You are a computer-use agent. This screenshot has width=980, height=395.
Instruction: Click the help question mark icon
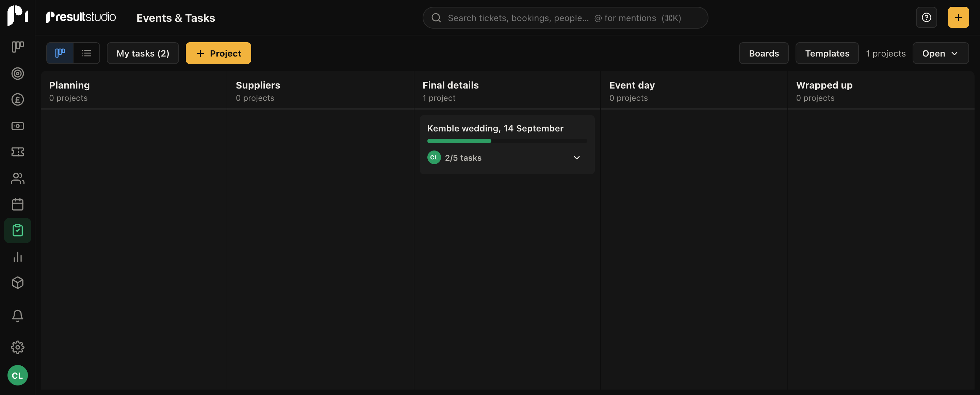pyautogui.click(x=926, y=17)
